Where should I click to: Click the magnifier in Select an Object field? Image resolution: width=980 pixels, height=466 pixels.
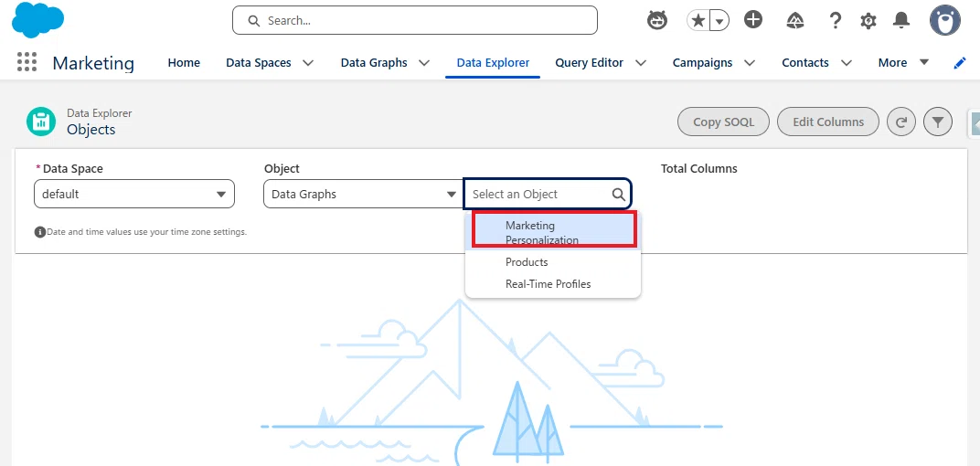[x=619, y=195]
